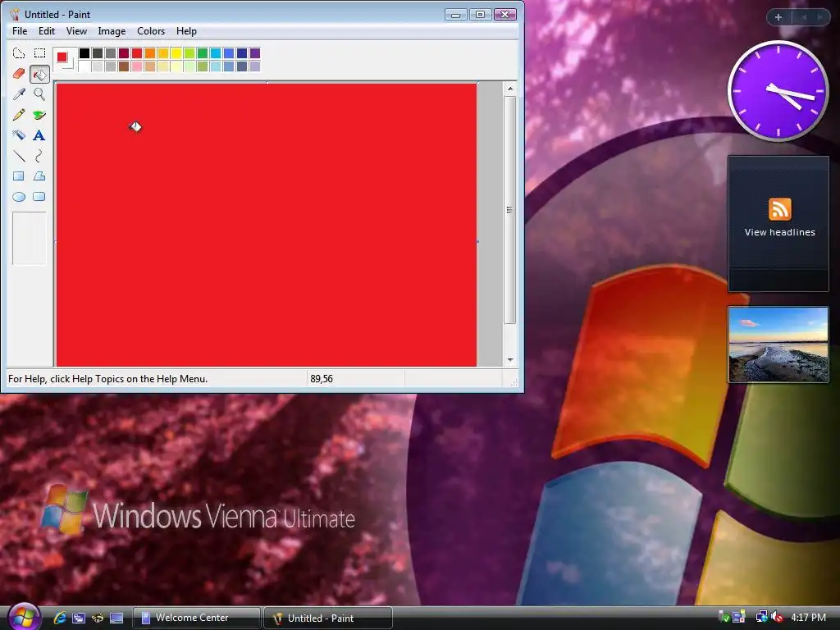Select the Polygon shape tool
Screen dimensions: 840x630
(39, 176)
